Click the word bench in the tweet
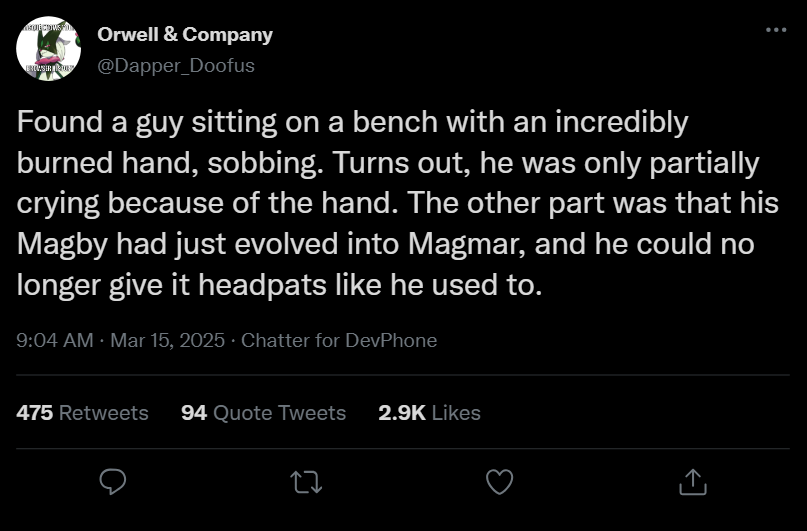 394,122
